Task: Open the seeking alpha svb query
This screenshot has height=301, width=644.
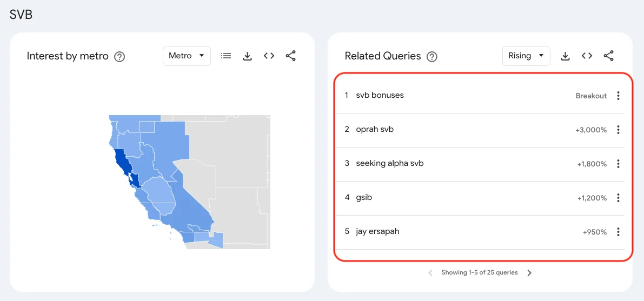Action: tap(389, 163)
